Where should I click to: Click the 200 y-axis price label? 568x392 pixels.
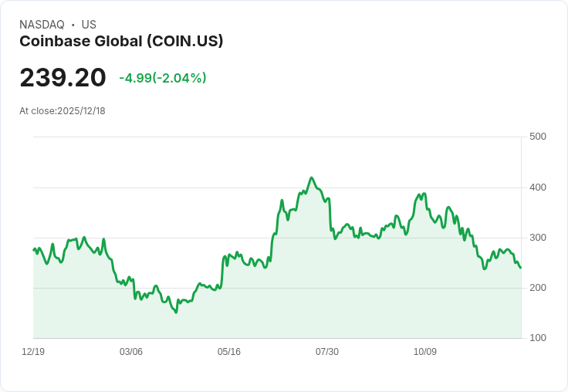click(x=537, y=288)
